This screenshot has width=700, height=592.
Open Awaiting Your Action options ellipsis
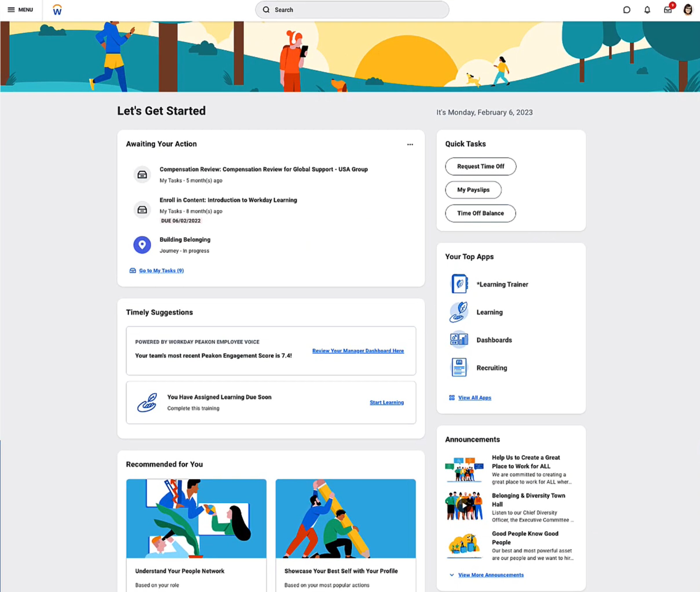(410, 144)
